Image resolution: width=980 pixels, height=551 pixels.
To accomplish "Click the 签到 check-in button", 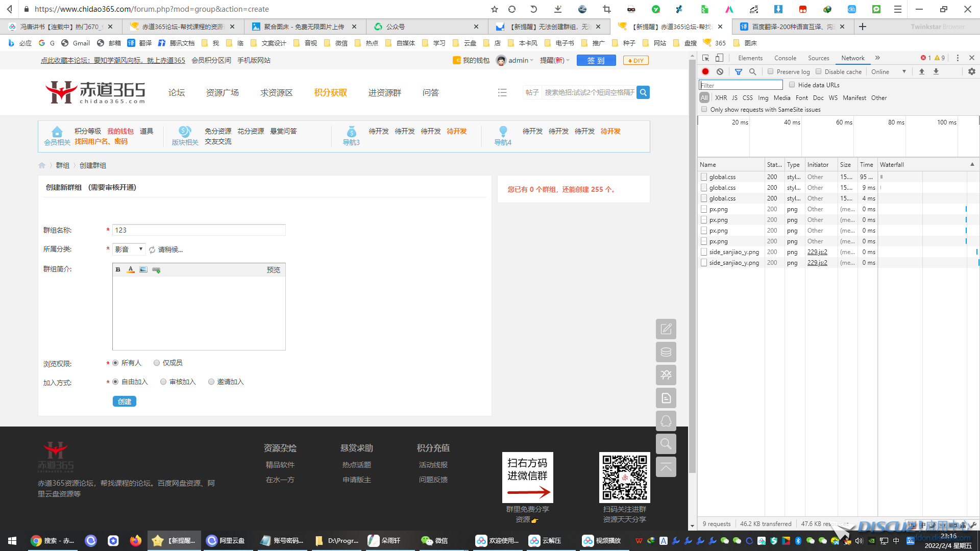I will point(596,60).
